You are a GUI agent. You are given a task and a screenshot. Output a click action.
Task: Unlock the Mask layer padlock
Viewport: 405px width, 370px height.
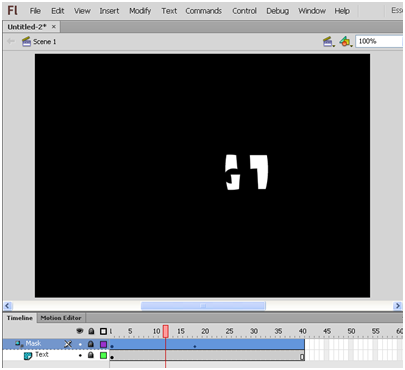point(91,344)
